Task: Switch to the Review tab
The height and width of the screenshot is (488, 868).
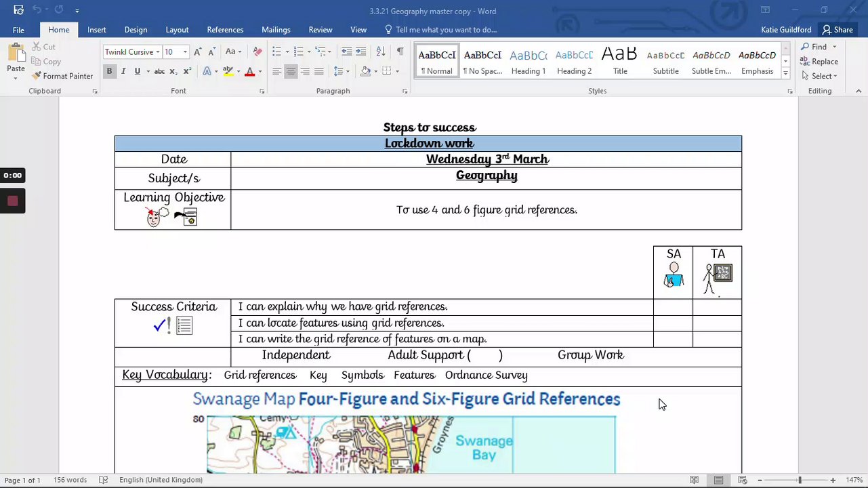Action: (321, 30)
